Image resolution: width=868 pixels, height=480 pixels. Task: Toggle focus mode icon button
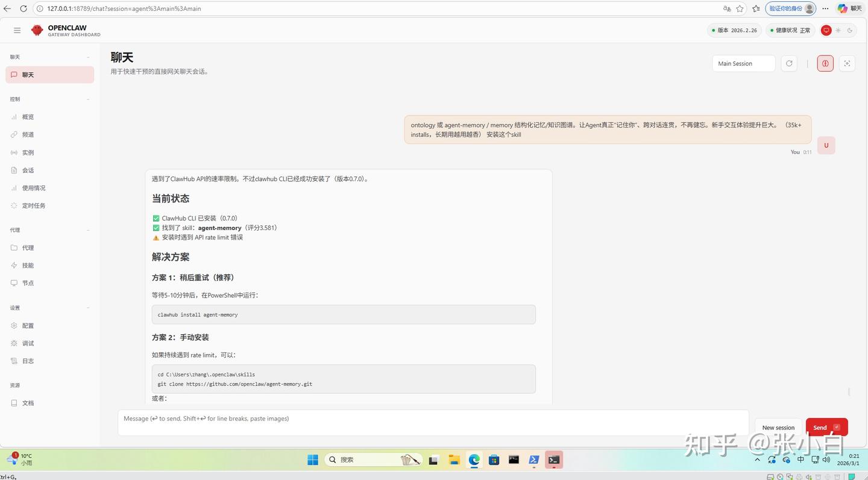coord(847,63)
